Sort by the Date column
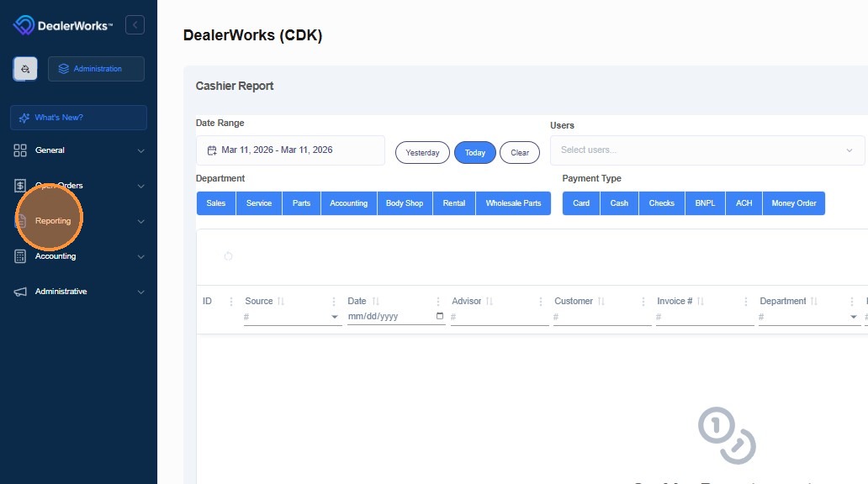The height and width of the screenshot is (484, 868). click(x=376, y=302)
